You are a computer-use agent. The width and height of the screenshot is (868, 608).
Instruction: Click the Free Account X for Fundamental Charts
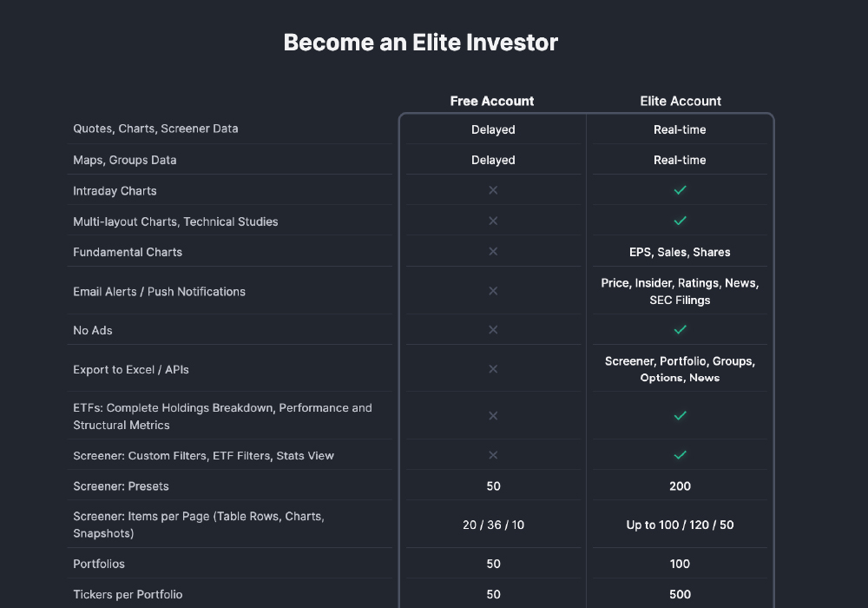point(493,252)
